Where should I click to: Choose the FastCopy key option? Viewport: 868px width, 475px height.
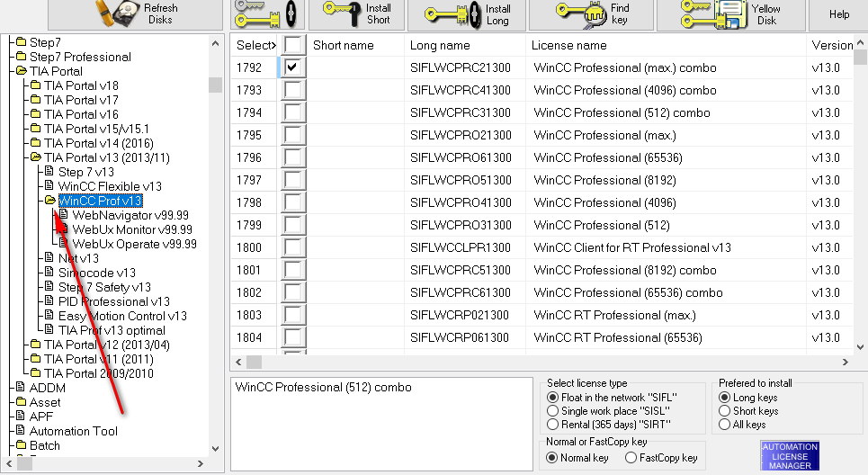(x=631, y=458)
